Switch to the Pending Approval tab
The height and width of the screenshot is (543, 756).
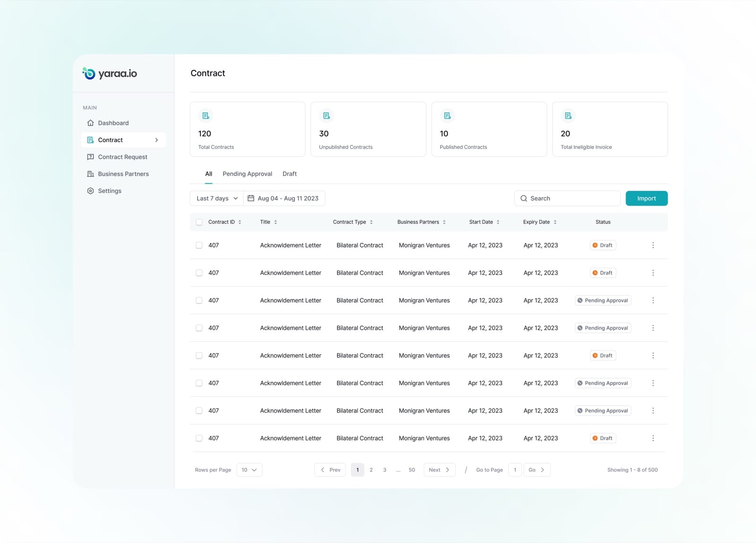247,174
